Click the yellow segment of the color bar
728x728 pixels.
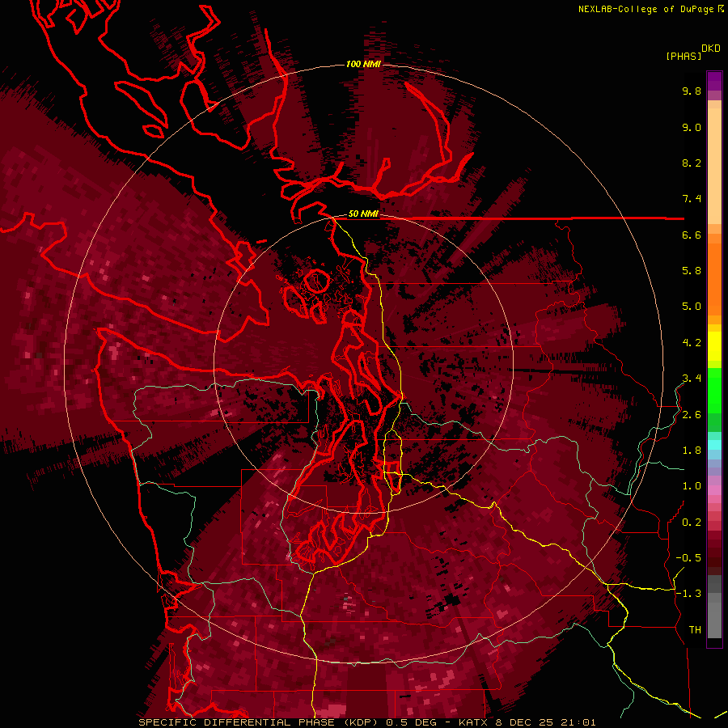pyautogui.click(x=714, y=346)
